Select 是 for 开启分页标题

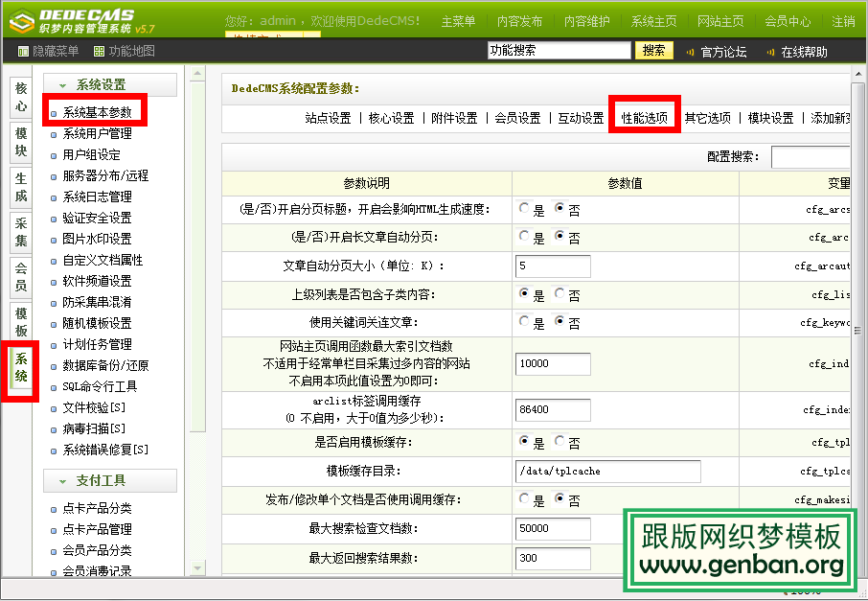[524, 207]
